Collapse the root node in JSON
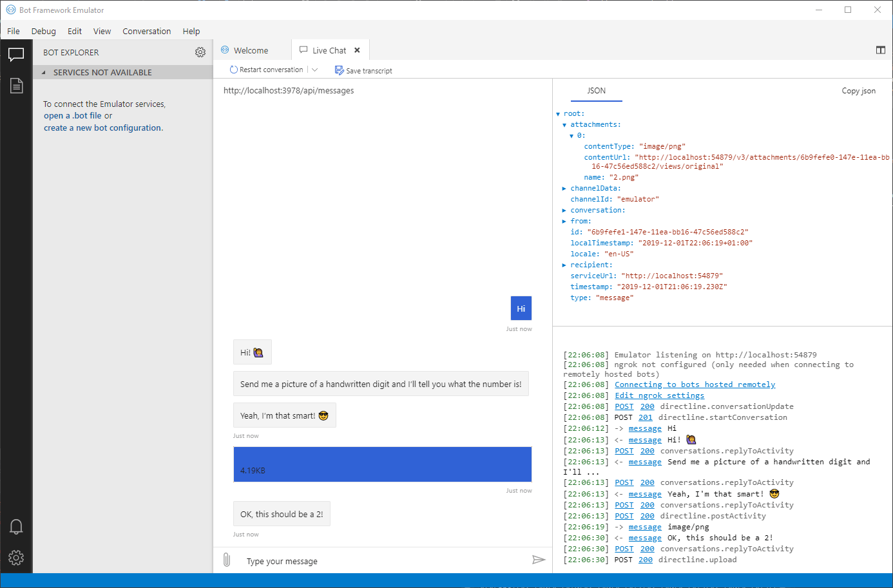 [x=558, y=114]
